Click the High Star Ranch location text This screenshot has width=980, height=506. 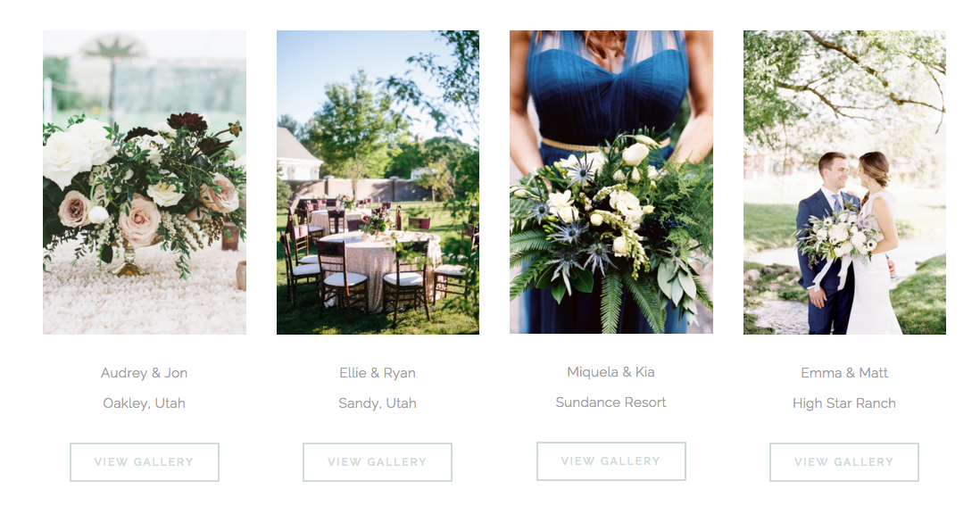tap(844, 403)
